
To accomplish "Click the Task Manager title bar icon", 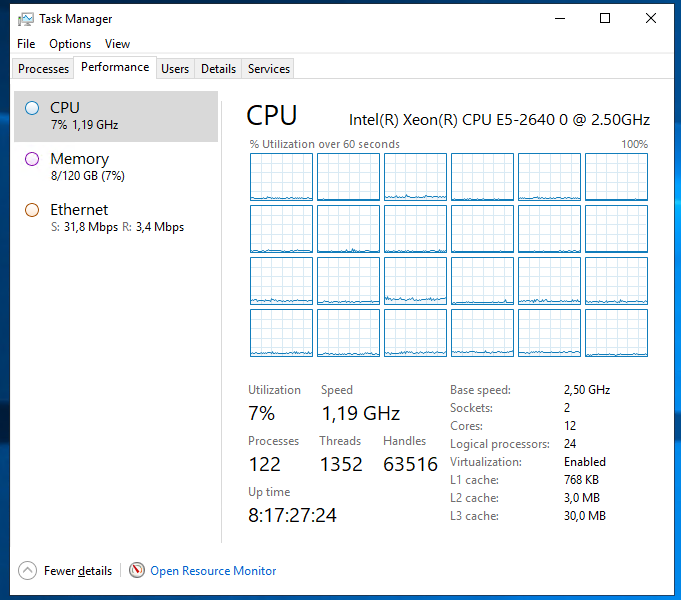I will pyautogui.click(x=26, y=19).
